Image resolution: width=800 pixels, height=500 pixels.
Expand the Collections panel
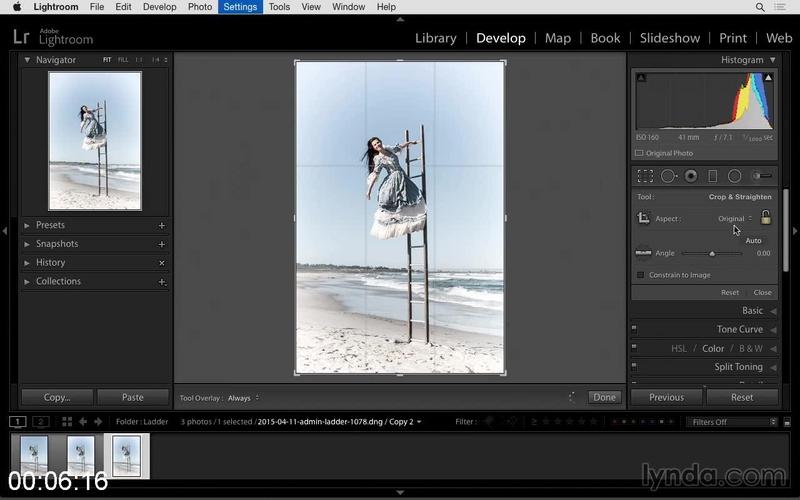[x=27, y=282]
